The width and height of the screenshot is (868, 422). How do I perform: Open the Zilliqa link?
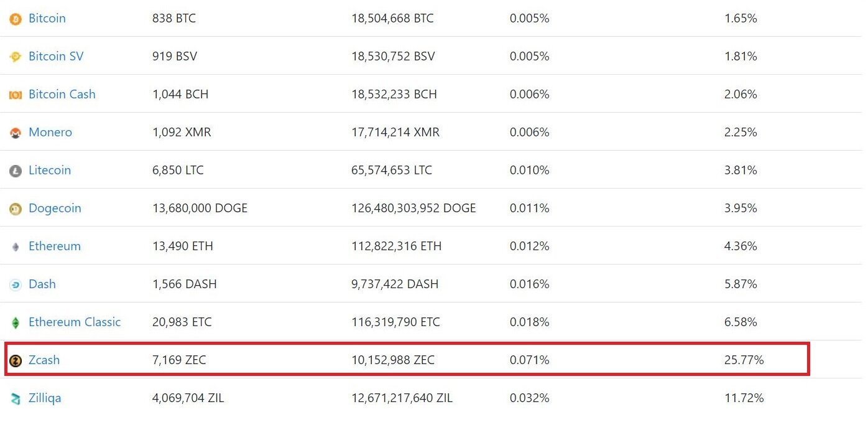[45, 398]
